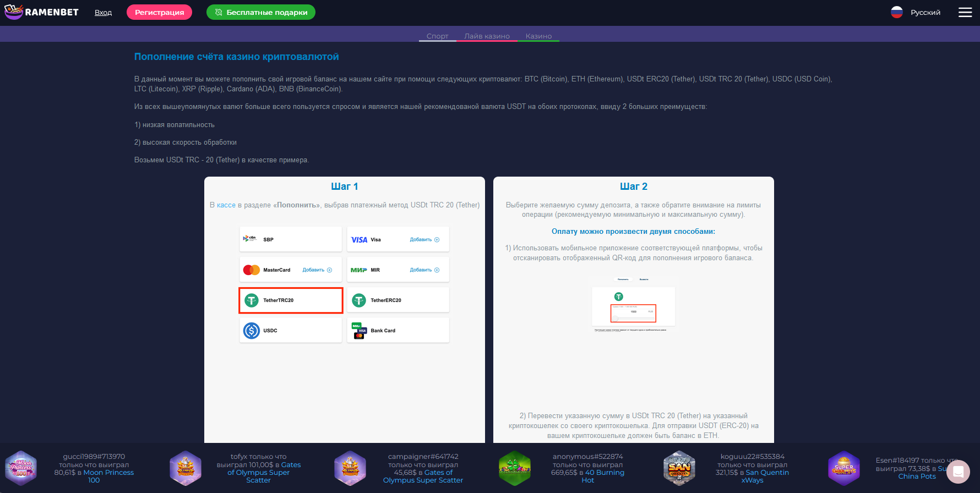The image size is (980, 493).
Task: Select the TetherTRC20 label text
Action: (x=278, y=300)
